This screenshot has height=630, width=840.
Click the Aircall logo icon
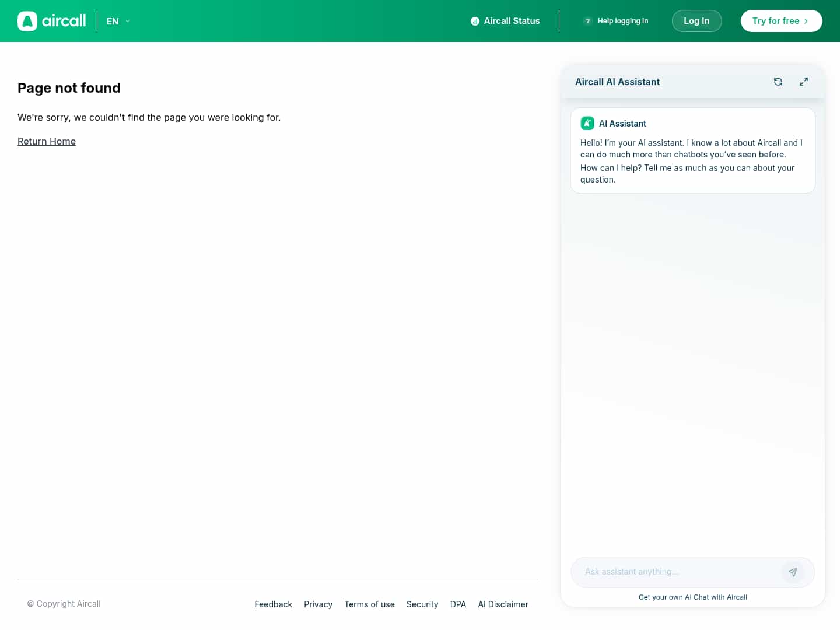[27, 21]
